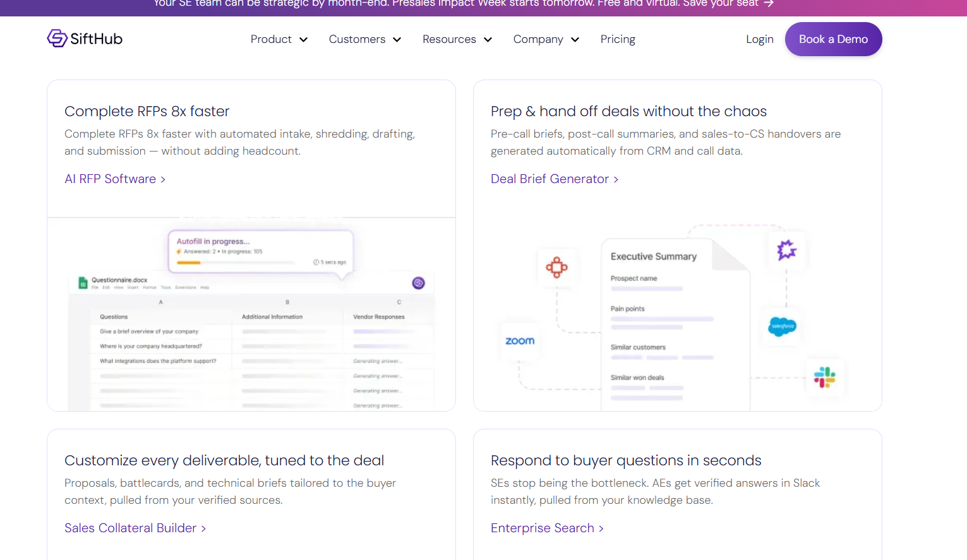Click the 'Give a brief overview of your company' row
The image size is (967, 560).
pyautogui.click(x=149, y=331)
